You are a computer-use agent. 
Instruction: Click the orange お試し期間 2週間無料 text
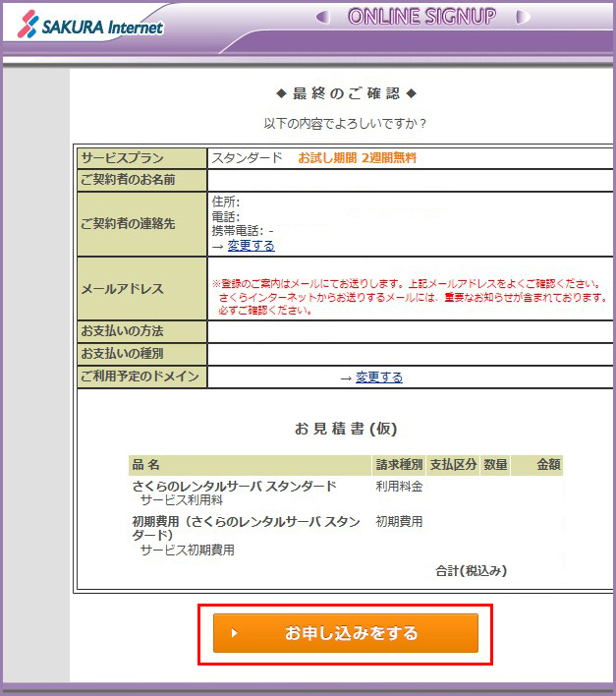tap(364, 158)
